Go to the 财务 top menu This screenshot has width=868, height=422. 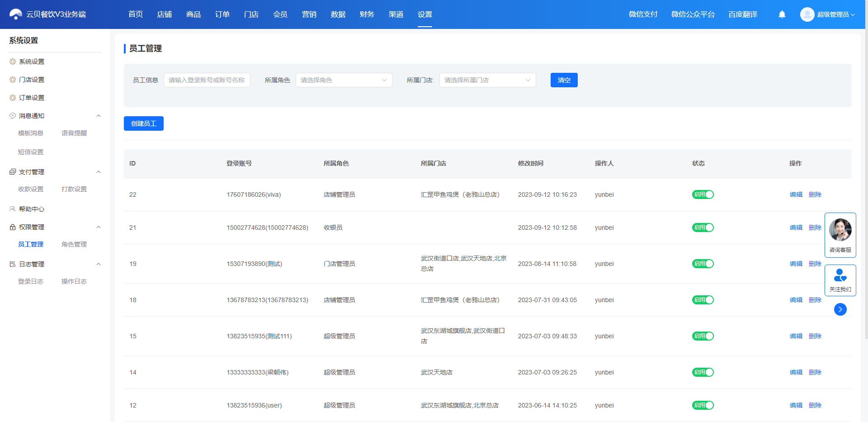click(367, 14)
